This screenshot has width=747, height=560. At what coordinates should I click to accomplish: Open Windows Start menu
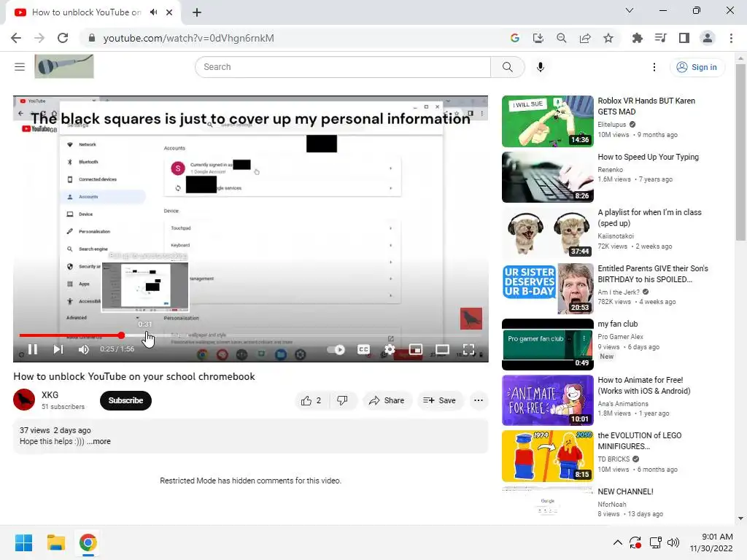click(x=24, y=542)
